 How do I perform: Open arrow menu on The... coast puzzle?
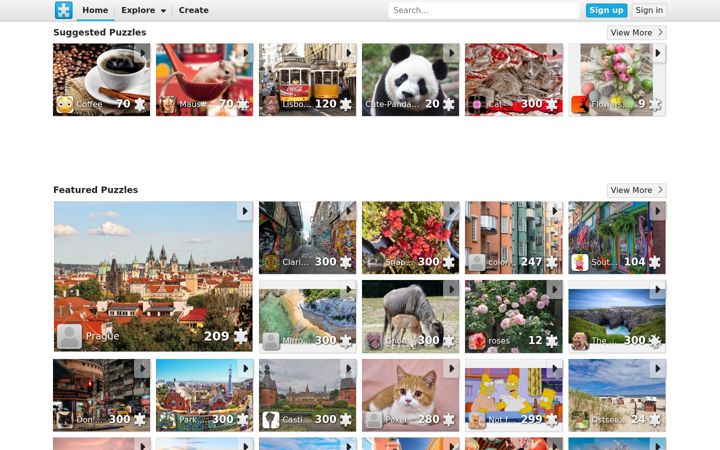click(658, 289)
